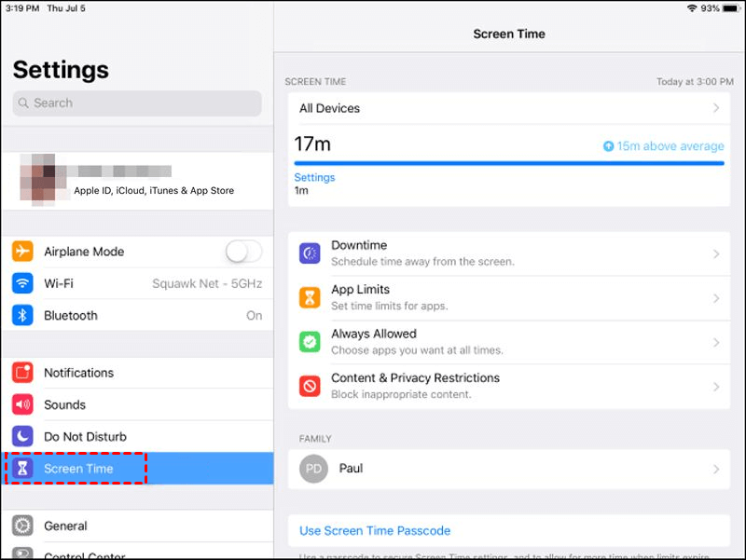Tap the battery 93% text
The width and height of the screenshot is (746, 560).
point(710,8)
